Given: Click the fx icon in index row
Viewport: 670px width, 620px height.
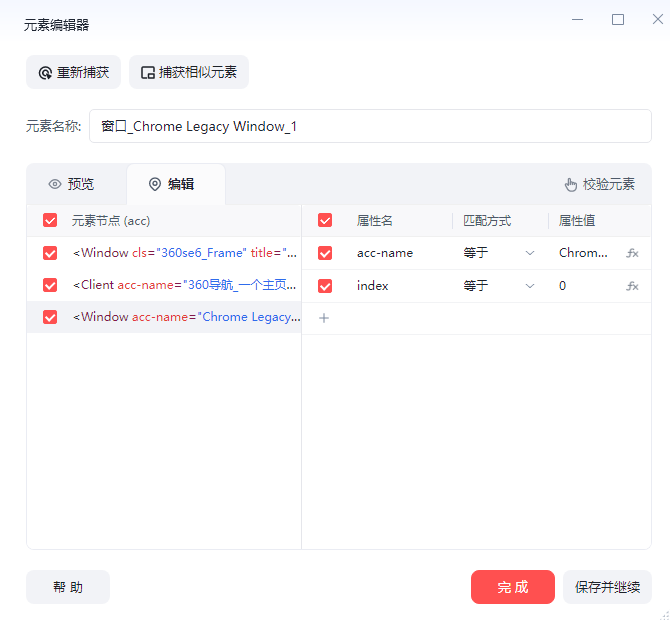Looking at the screenshot, I should 632,286.
